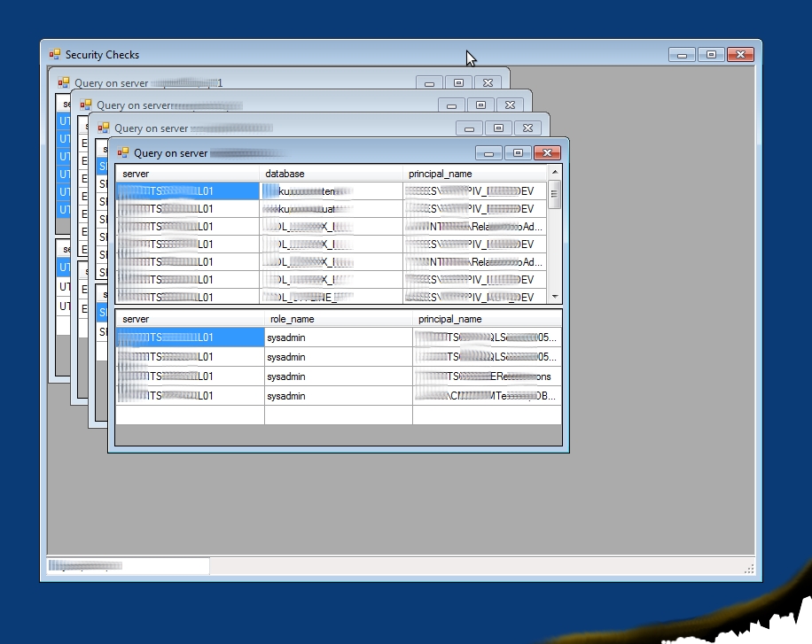Click server header in the bottom grid
Image resolution: width=812 pixels, height=644 pixels.
click(189, 319)
